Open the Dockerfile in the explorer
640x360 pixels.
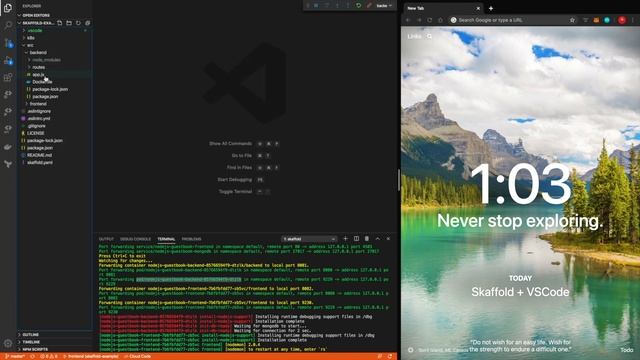pos(42,82)
